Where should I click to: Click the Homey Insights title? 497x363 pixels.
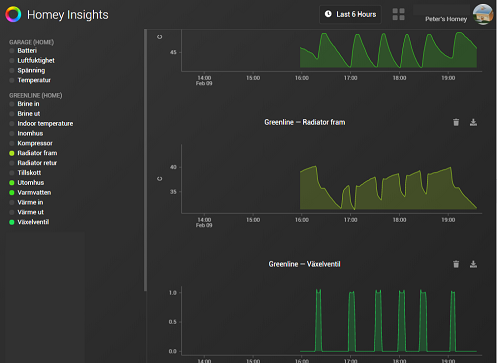68,15
